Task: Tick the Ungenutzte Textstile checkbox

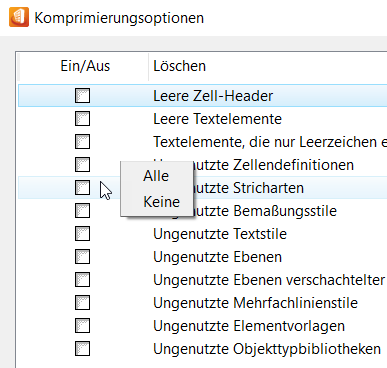Action: coord(82,234)
